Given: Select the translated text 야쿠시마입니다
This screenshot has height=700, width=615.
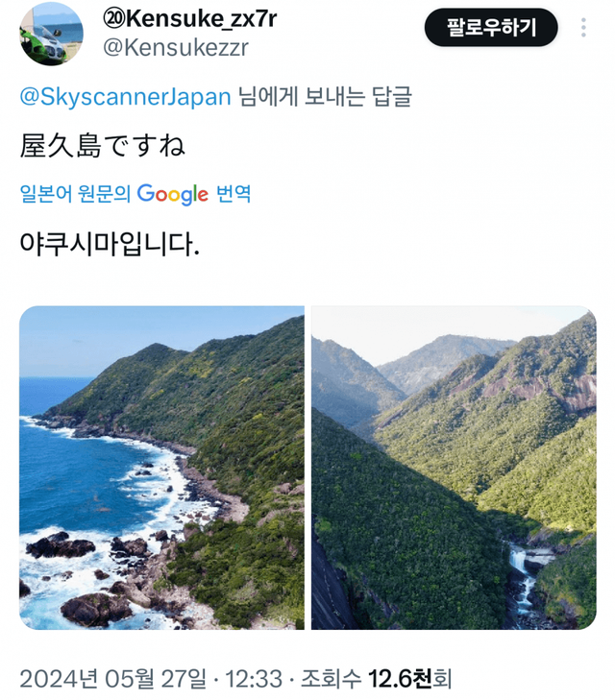Looking at the screenshot, I should [x=110, y=244].
